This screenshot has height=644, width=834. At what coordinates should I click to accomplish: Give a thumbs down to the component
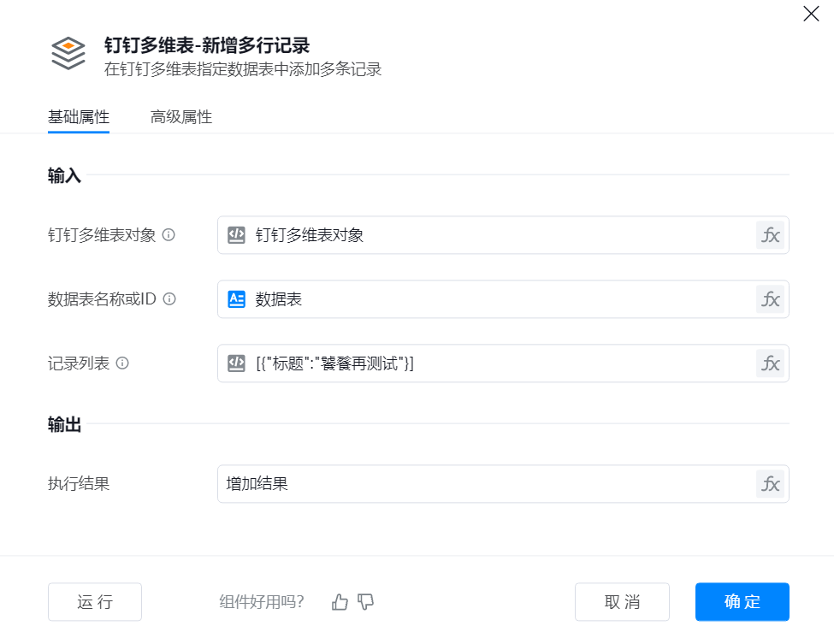[x=366, y=602]
